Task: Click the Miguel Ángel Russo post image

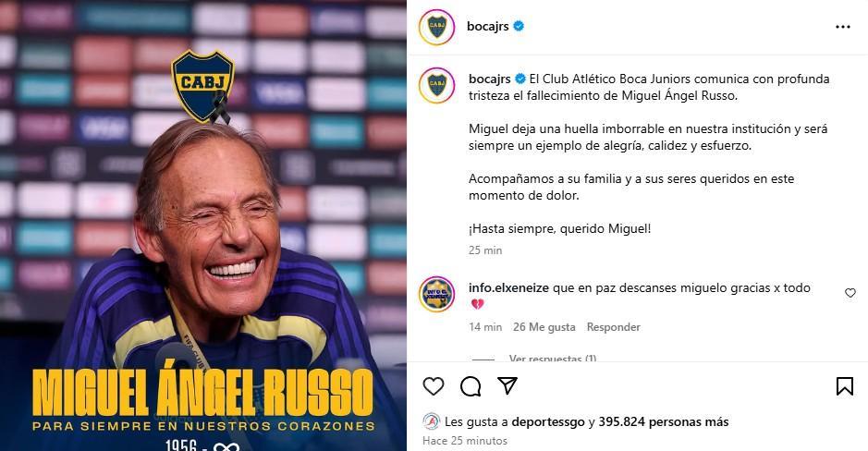Action: coord(203,225)
